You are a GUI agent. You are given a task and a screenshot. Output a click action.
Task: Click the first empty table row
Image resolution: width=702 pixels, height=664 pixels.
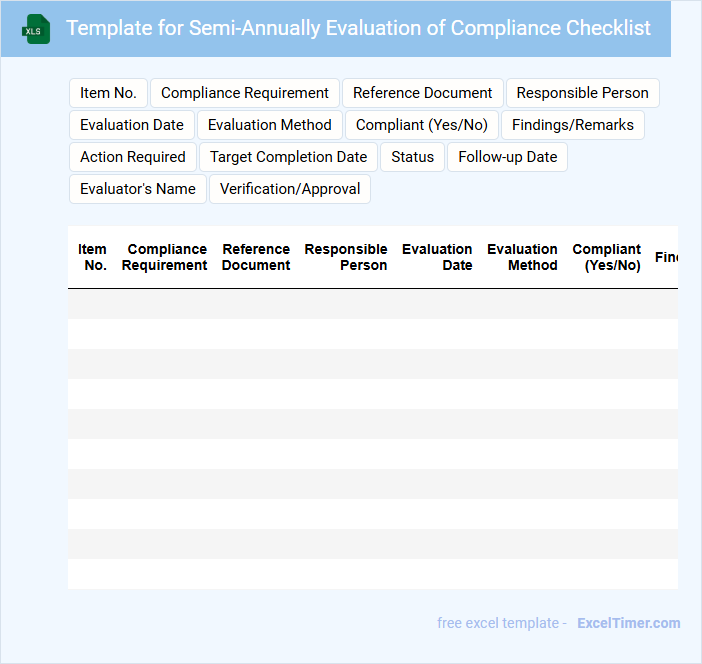pyautogui.click(x=372, y=304)
